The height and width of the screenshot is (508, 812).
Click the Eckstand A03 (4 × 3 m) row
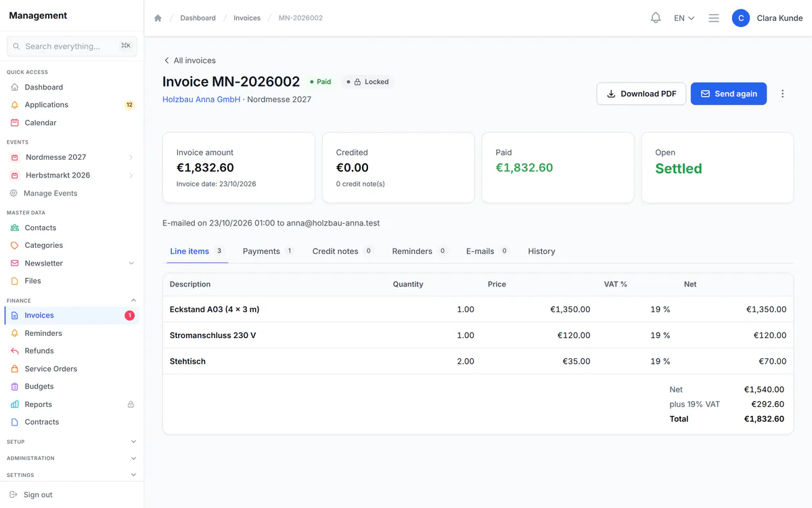478,310
